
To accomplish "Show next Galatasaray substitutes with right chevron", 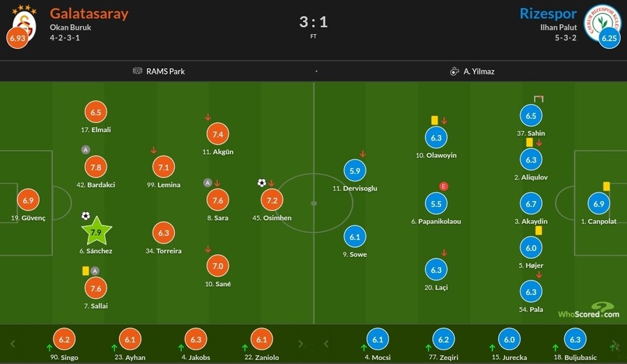I will pyautogui.click(x=301, y=344).
